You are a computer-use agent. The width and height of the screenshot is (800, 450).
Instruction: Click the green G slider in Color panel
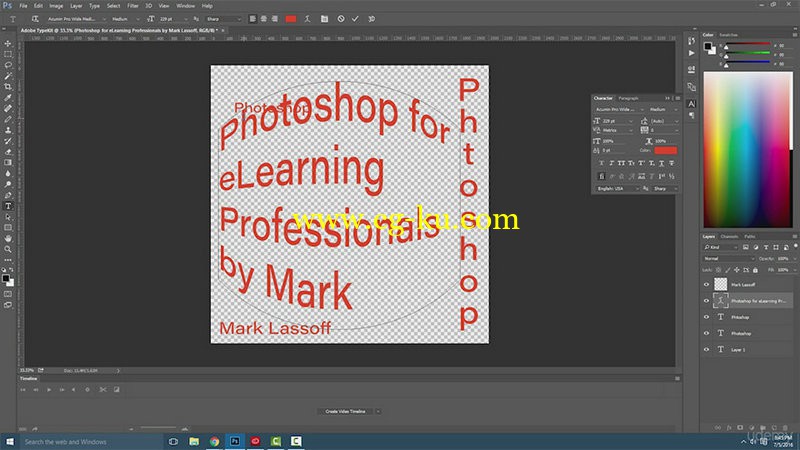pyautogui.click(x=747, y=53)
